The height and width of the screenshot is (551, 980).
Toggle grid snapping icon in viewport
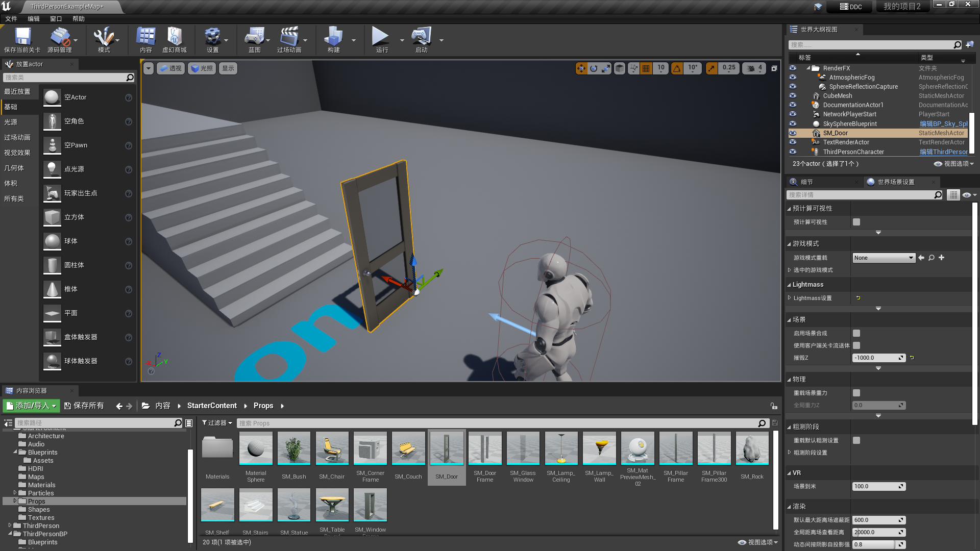tap(646, 68)
